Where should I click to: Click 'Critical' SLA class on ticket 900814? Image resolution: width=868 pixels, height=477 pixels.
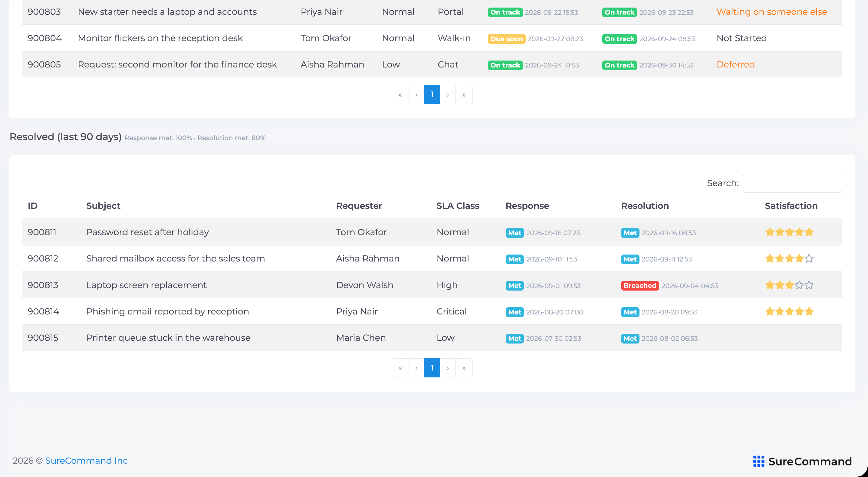click(452, 311)
